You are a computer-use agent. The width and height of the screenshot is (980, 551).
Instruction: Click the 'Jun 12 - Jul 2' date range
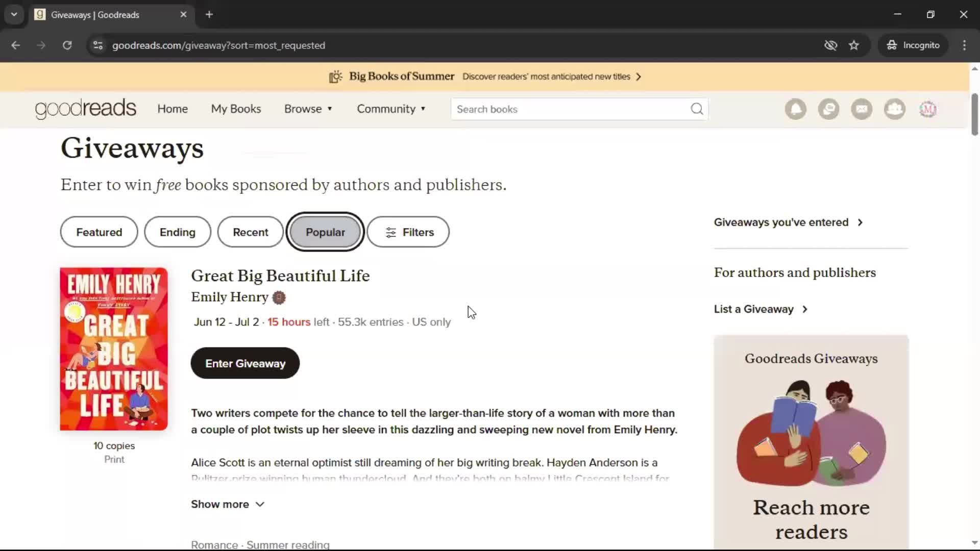pos(226,322)
